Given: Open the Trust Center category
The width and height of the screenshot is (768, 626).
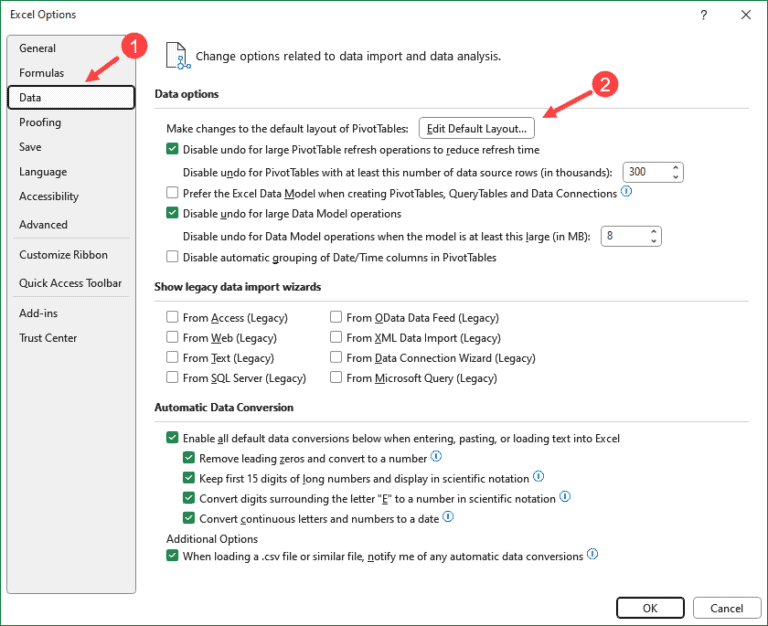Looking at the screenshot, I should [71, 338].
